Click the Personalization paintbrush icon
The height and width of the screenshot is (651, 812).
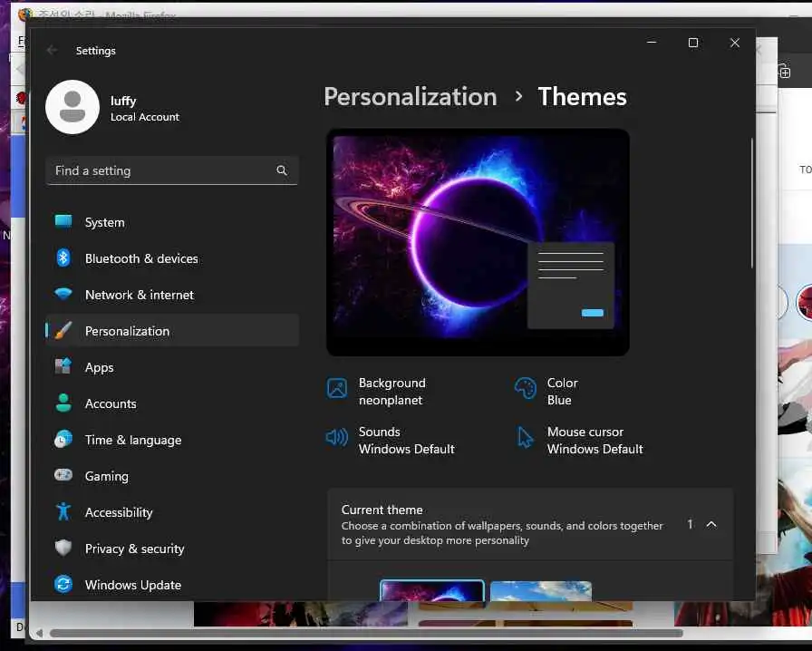[63, 331]
